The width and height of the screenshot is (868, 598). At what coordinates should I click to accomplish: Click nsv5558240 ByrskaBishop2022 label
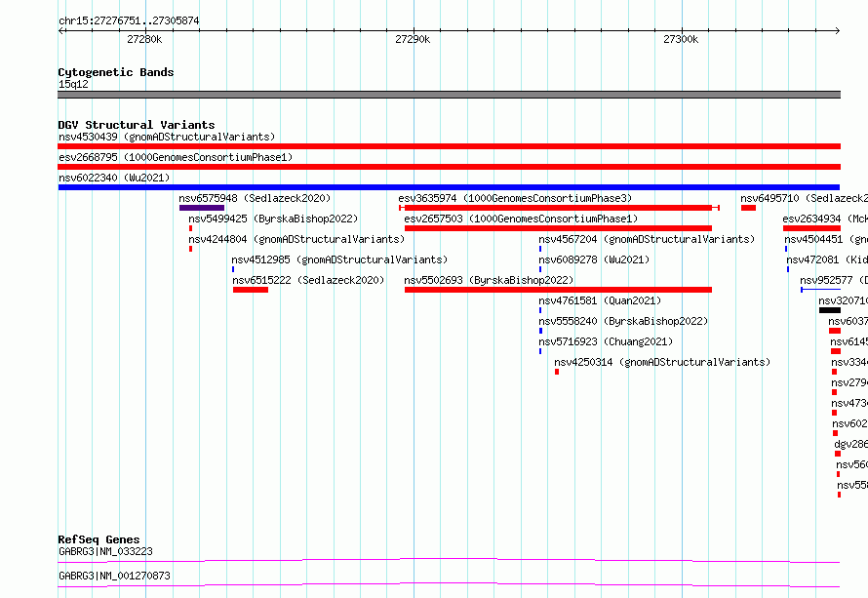coord(623,321)
